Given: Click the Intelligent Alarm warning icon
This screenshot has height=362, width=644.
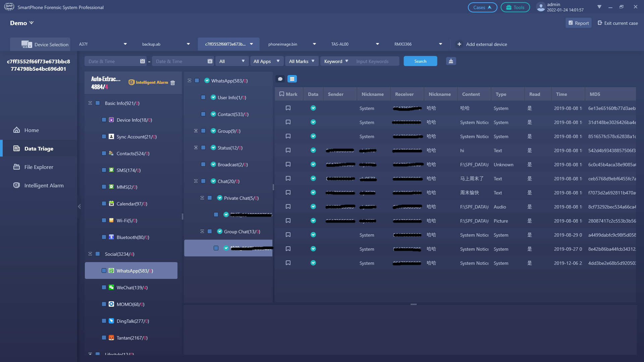Looking at the screenshot, I should (131, 82).
